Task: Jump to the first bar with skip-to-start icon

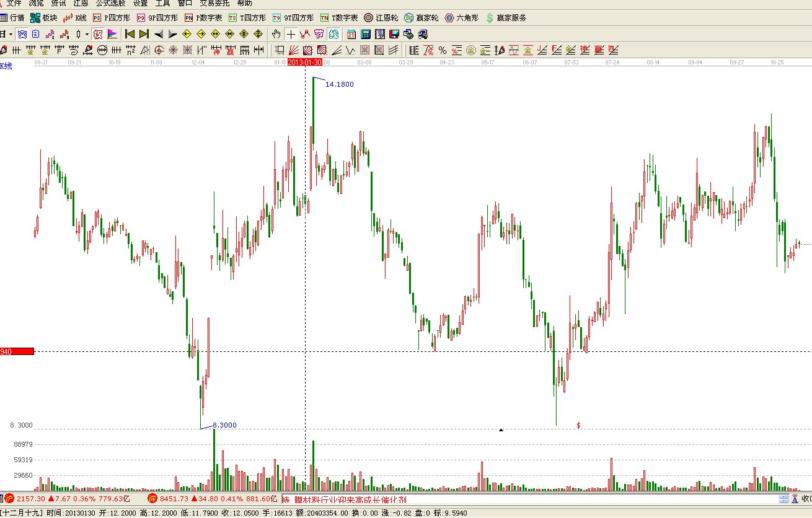Action: coord(130,34)
